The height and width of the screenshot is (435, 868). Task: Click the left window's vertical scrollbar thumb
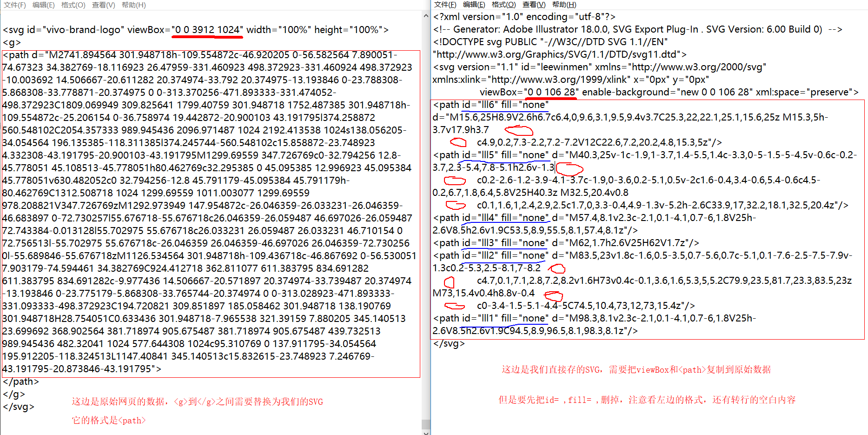(426, 424)
